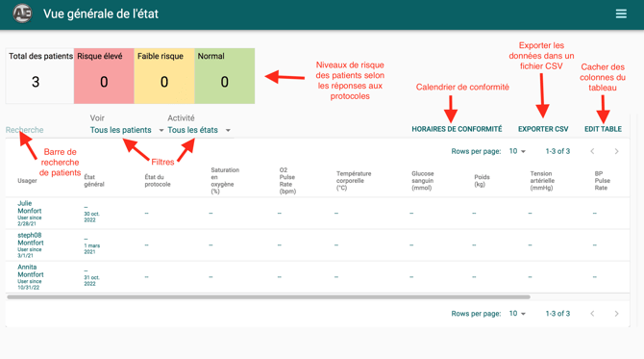Select the Faible risque yellow card

coord(164,76)
